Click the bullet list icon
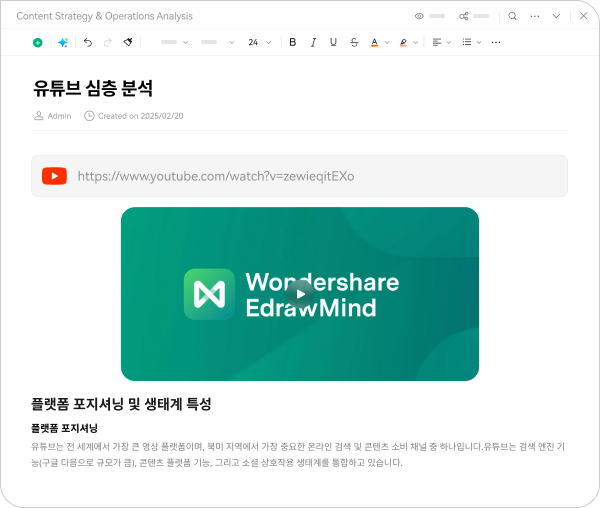 (x=466, y=42)
